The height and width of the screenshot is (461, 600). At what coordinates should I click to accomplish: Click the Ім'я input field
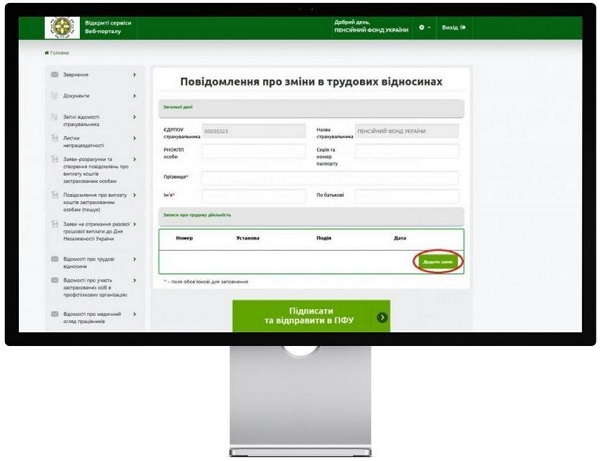[x=254, y=196]
